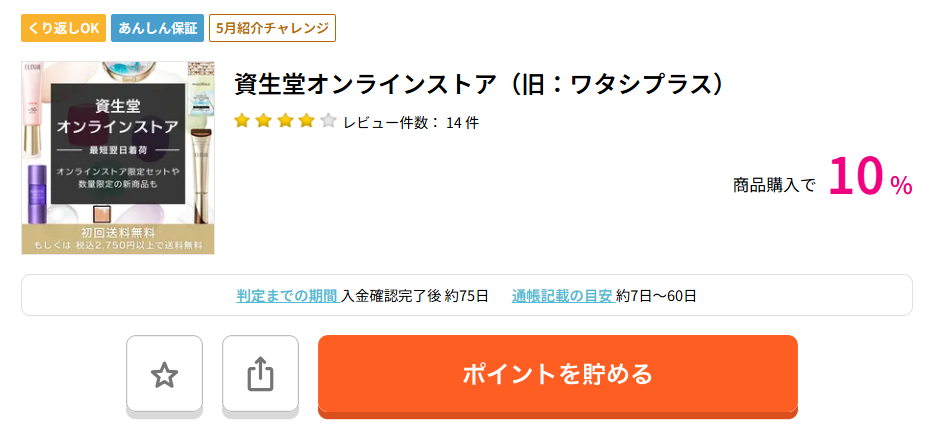The width and height of the screenshot is (943, 433).
Task: Click the orange ポイントを貯める button
Action: pyautogui.click(x=558, y=374)
